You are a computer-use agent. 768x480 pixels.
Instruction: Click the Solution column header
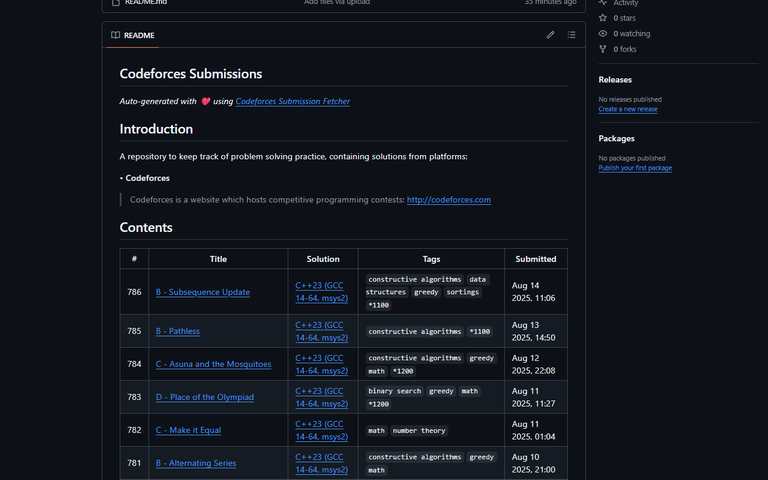point(323,259)
